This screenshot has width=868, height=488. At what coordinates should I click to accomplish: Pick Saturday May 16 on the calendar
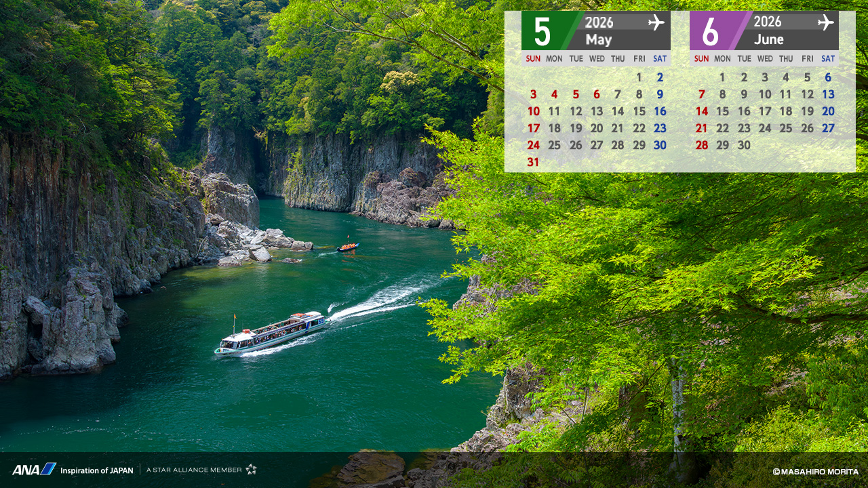pos(660,111)
